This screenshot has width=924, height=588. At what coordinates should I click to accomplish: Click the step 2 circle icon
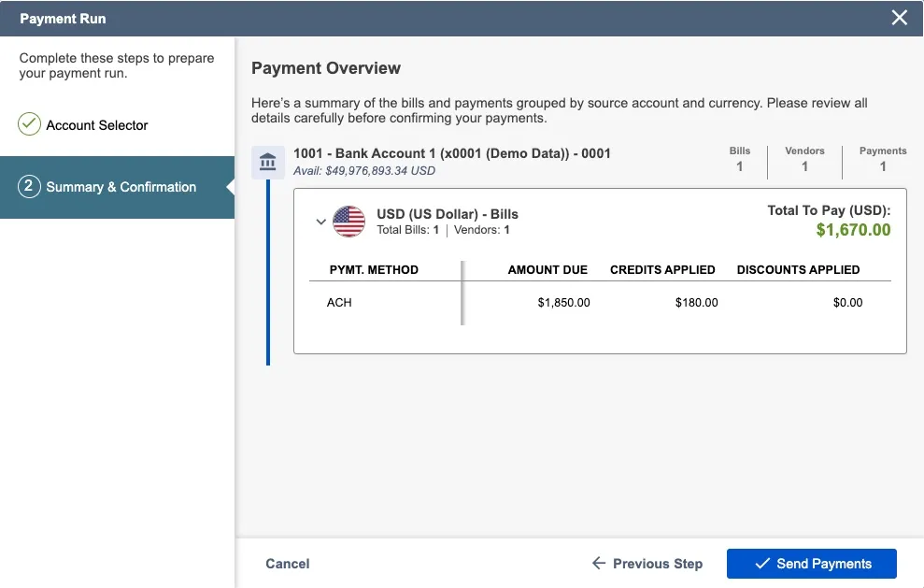tap(29, 186)
